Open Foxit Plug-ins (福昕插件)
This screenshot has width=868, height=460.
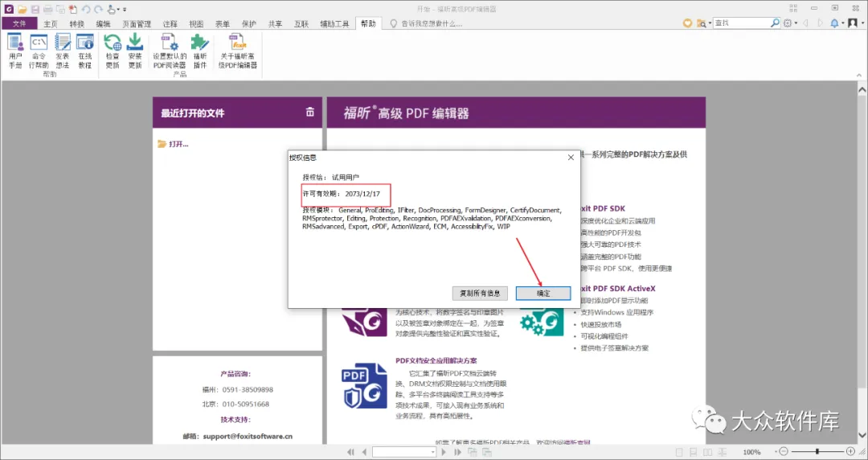[200, 51]
